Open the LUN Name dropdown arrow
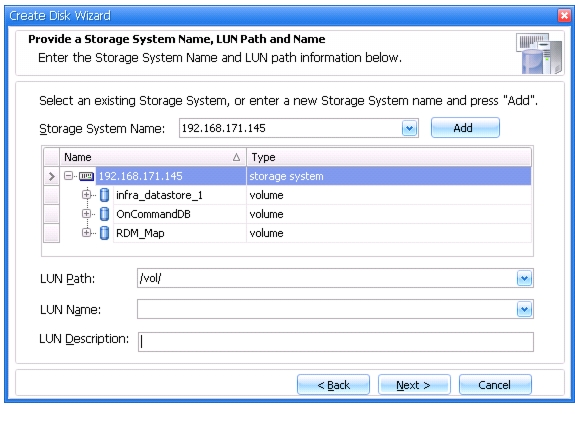 click(525, 309)
